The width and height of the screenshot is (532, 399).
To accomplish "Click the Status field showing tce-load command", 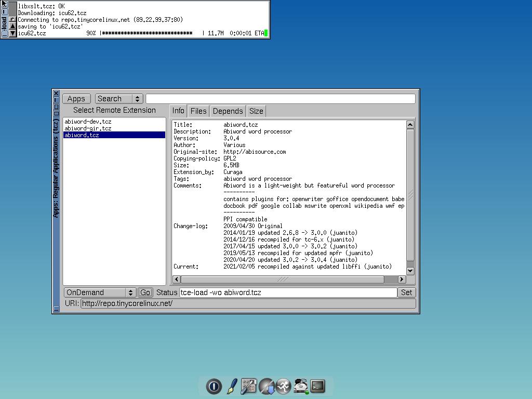I will tap(288, 292).
